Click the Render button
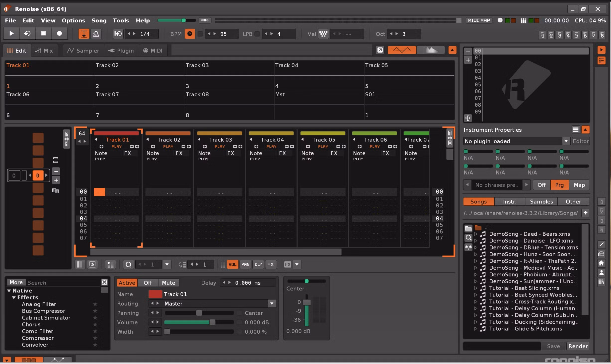The height and width of the screenshot is (364, 611). [x=578, y=346]
